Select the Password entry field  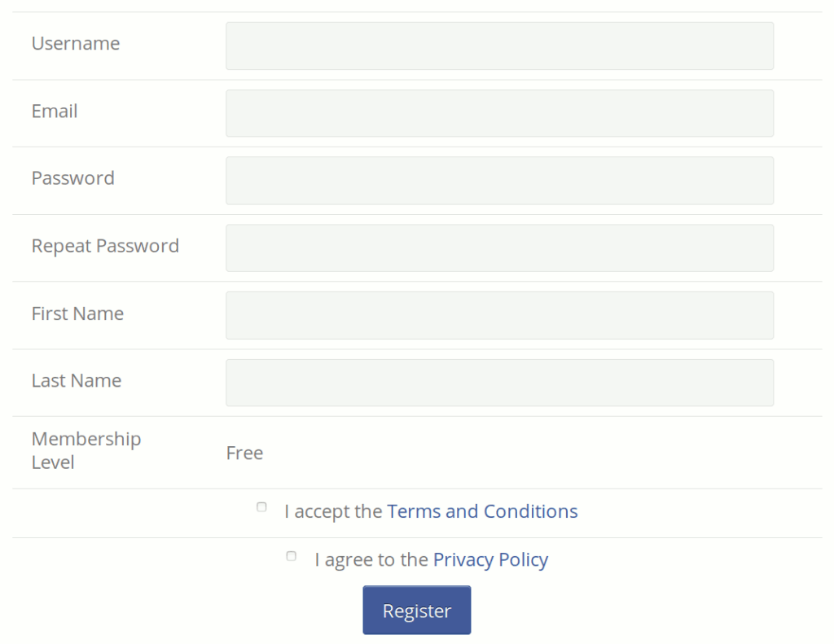499,181
